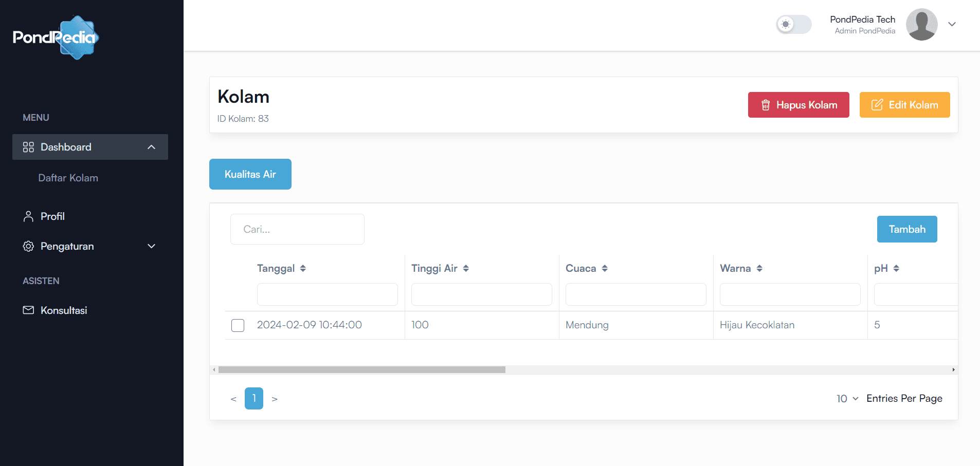The image size is (980, 466).
Task: Click the user avatar picture
Action: (921, 24)
